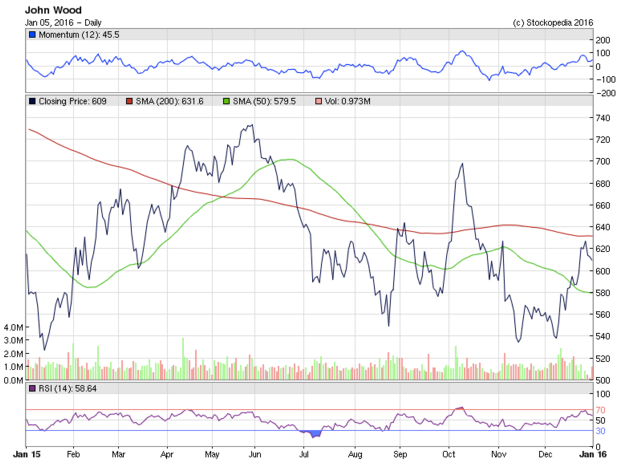Click the 'Oct' x-axis label
The width and height of the screenshot is (620, 469).
point(449,454)
